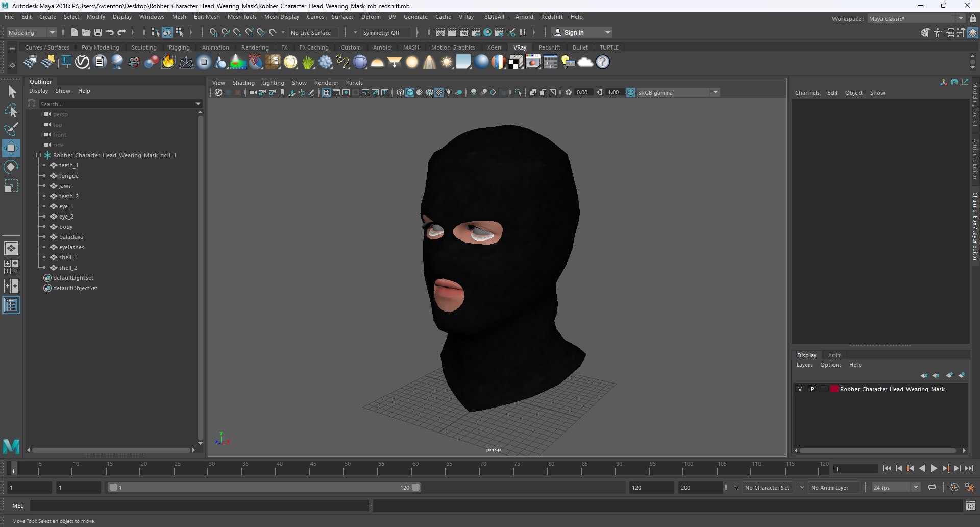This screenshot has height=527, width=980.
Task: Click the V-Ray help question mark icon
Action: click(x=603, y=62)
